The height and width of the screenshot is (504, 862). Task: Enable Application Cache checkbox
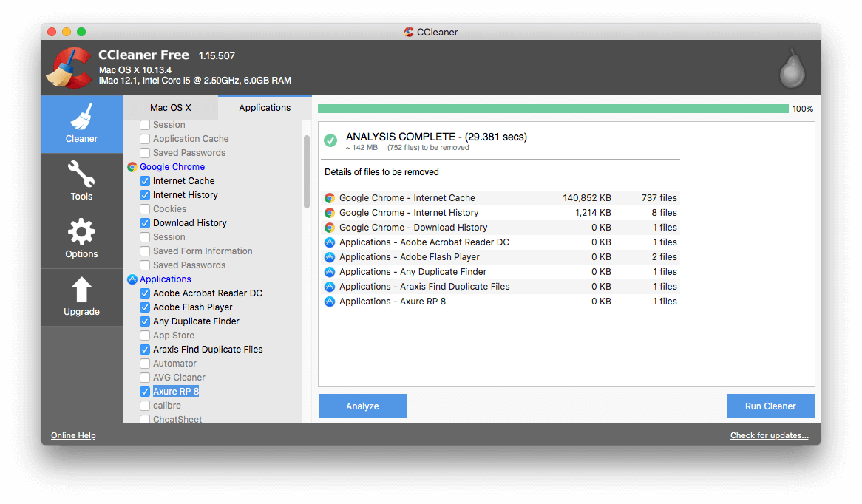145,139
